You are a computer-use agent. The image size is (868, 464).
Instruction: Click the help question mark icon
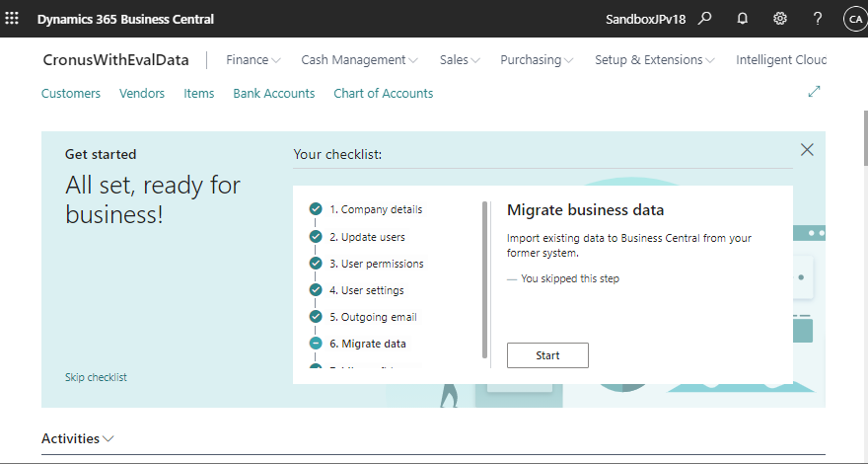click(818, 19)
